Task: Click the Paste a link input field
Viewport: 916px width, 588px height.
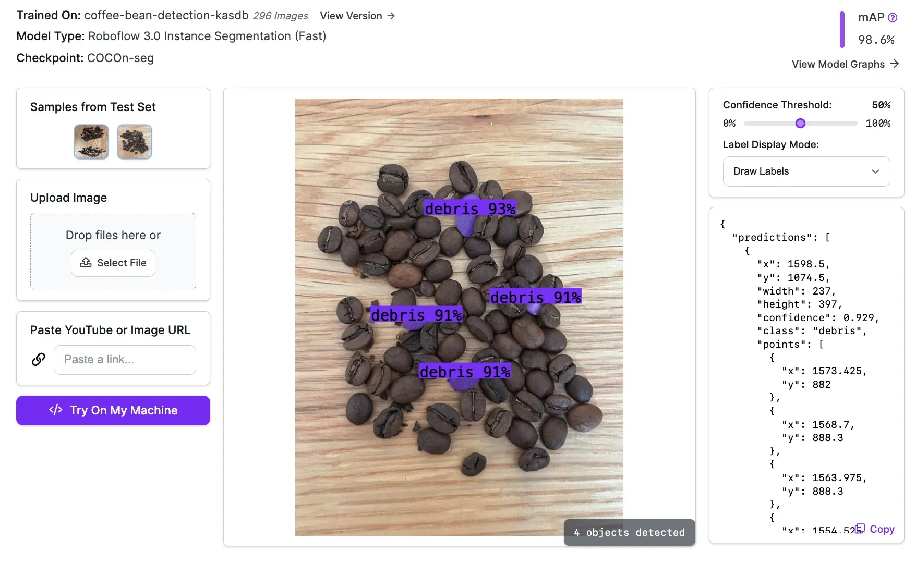Action: coord(125,360)
